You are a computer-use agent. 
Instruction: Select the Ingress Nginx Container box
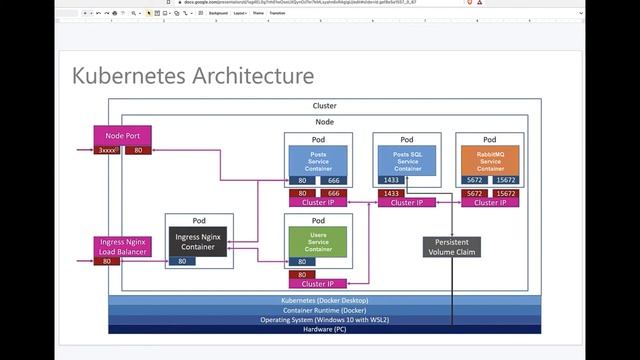(x=198, y=242)
